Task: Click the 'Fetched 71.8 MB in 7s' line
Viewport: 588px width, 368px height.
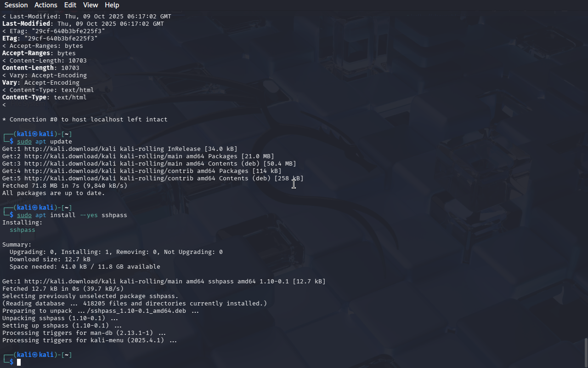Action: [65, 186]
